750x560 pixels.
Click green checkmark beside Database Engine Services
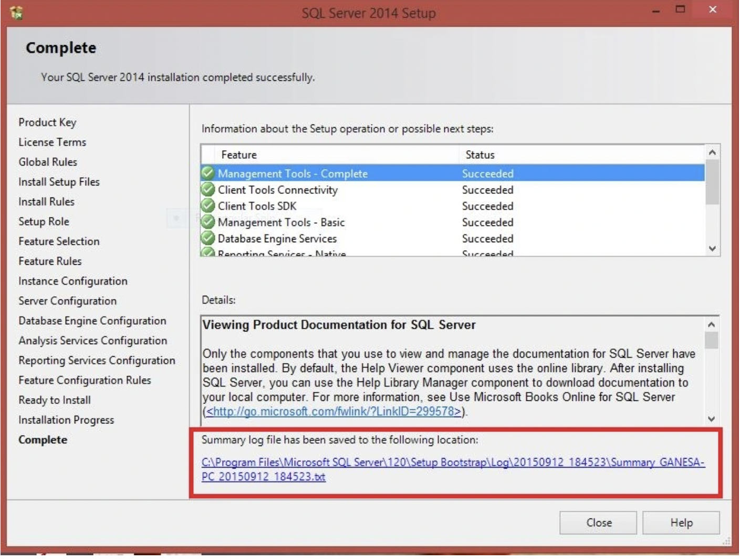pyautogui.click(x=208, y=238)
